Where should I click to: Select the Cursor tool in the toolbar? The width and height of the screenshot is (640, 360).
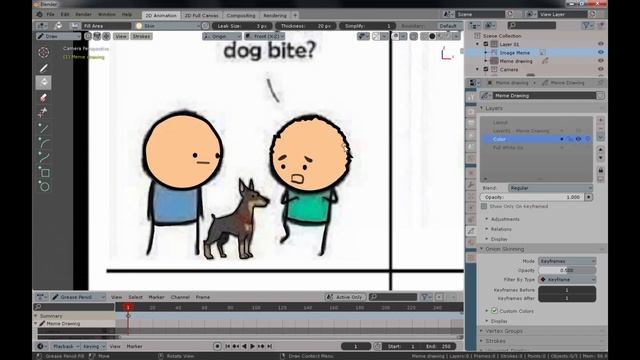44,52
